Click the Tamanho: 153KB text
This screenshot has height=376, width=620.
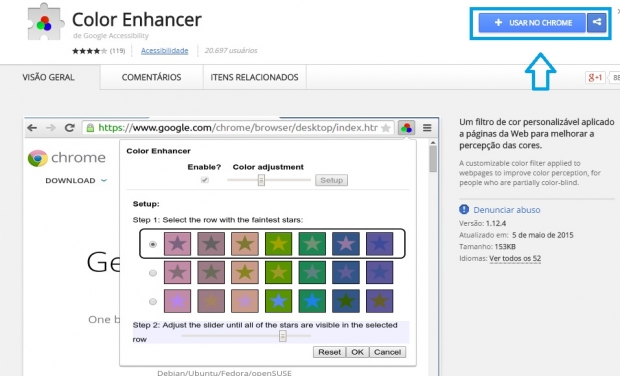(487, 247)
